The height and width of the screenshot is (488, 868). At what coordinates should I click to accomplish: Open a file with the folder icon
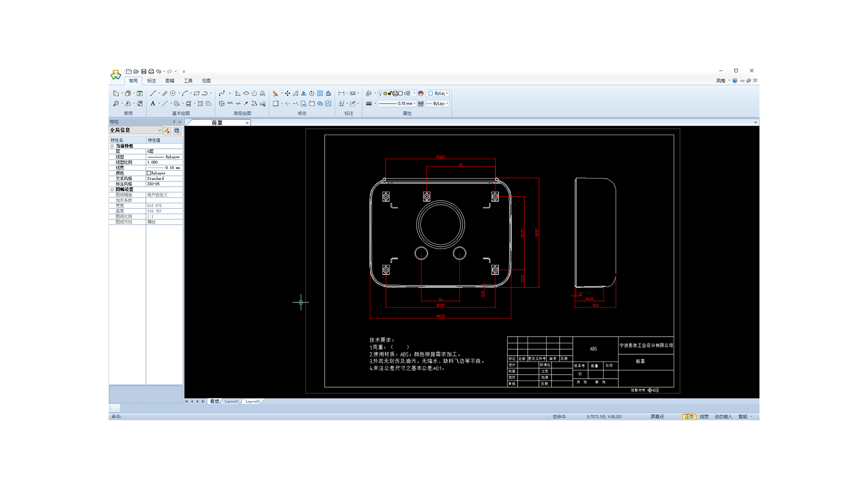coord(136,71)
